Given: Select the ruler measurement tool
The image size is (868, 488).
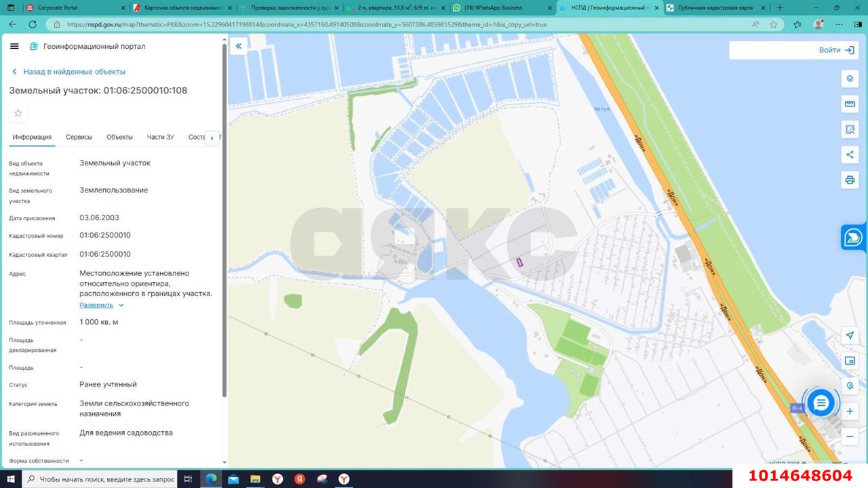Looking at the screenshot, I should 850,104.
